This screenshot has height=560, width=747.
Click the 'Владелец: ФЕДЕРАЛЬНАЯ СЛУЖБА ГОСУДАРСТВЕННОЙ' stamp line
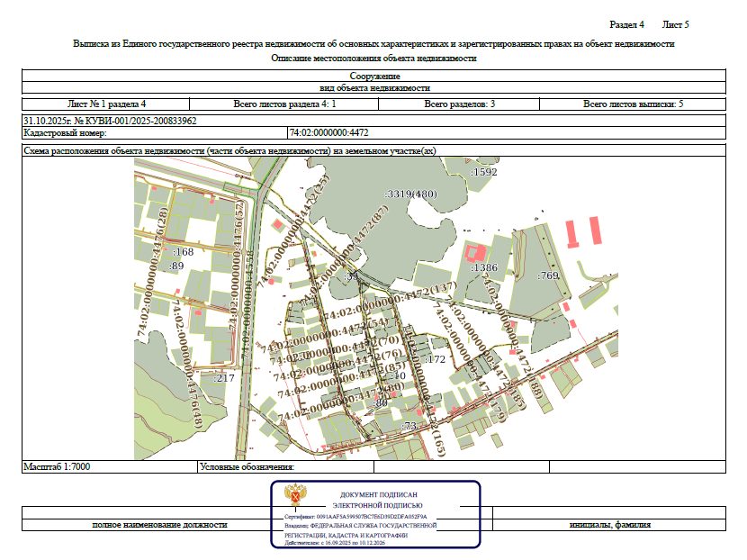(360, 525)
